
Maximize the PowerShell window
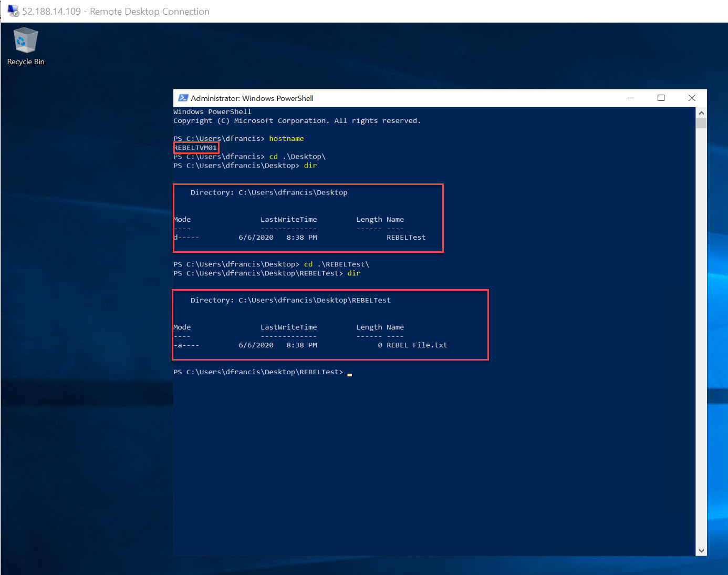tap(661, 98)
